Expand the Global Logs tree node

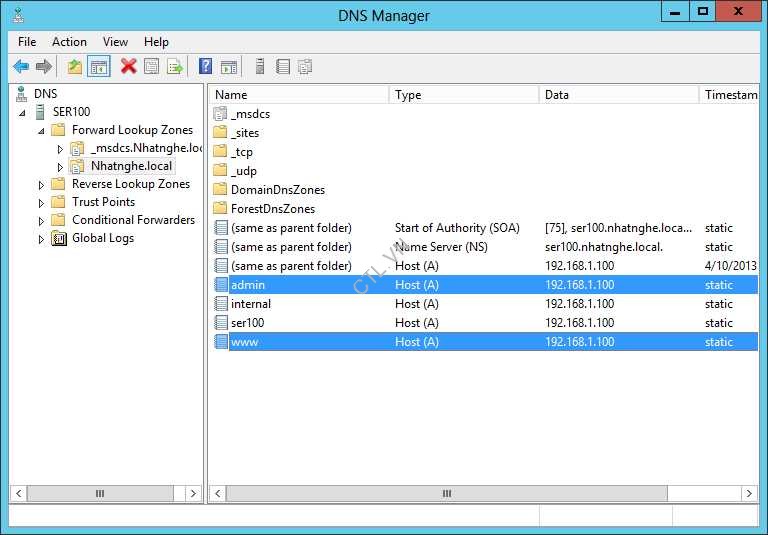tap(42, 239)
